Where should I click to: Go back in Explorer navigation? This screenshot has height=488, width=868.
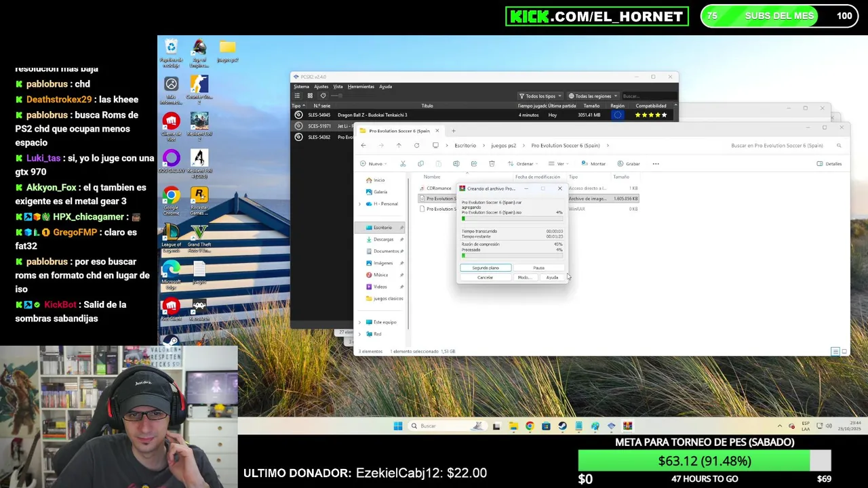[x=363, y=145]
